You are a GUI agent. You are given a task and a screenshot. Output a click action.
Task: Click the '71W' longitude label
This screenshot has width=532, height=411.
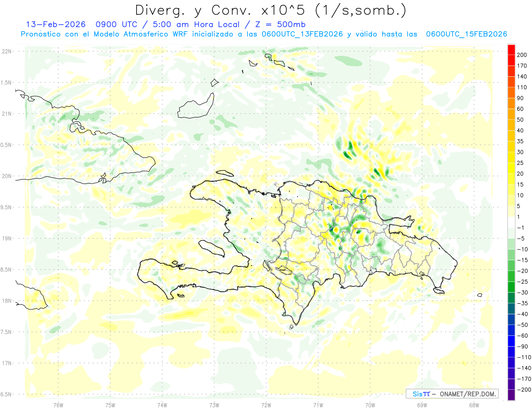point(318,405)
